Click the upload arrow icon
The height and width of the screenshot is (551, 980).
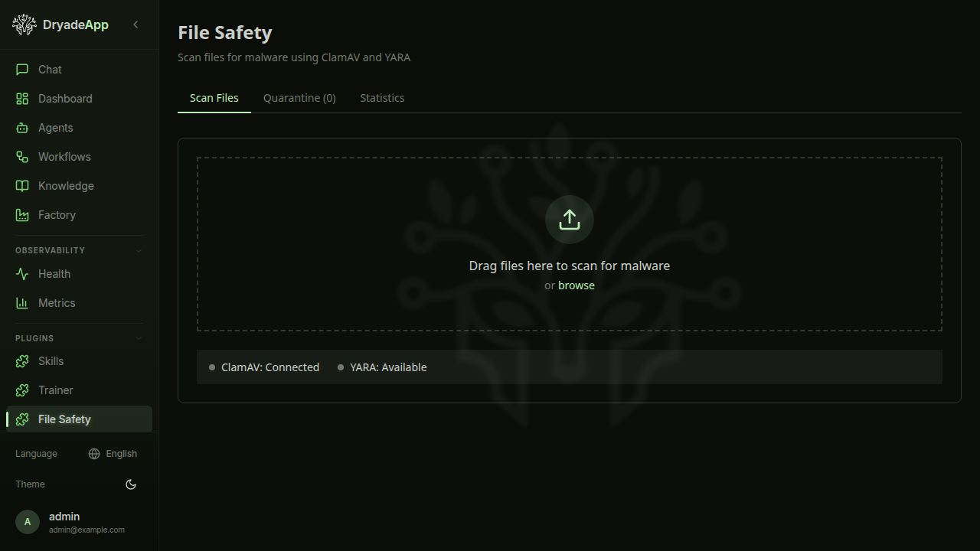569,220
